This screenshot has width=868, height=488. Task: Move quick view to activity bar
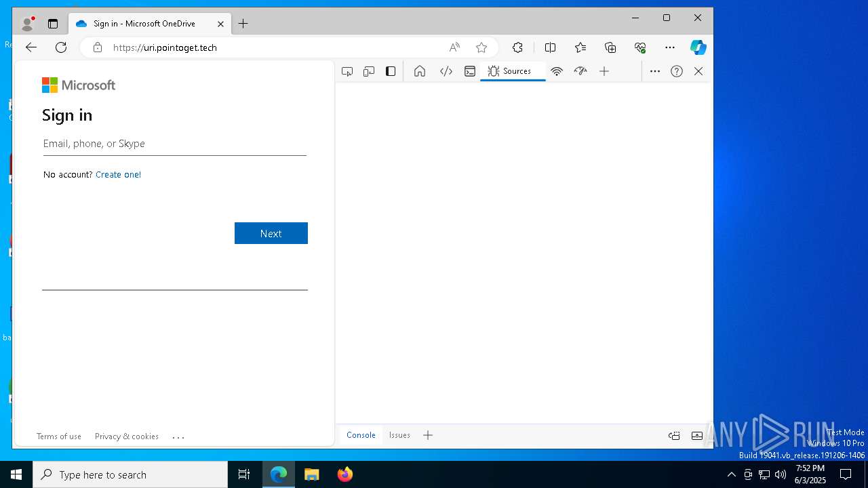click(x=674, y=436)
